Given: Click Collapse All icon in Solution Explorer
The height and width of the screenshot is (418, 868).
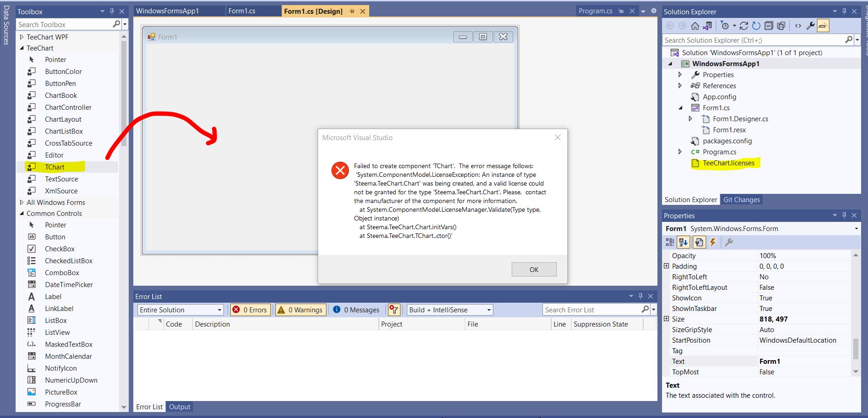Looking at the screenshot, I should coord(769,26).
